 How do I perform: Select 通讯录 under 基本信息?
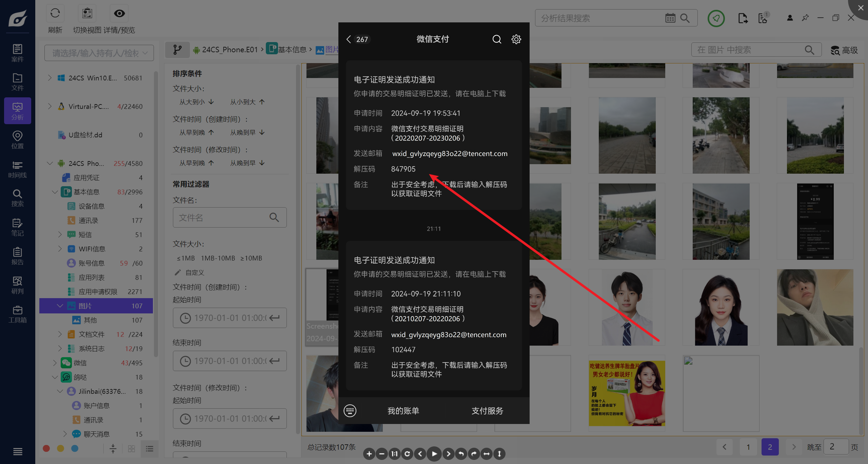click(x=88, y=220)
